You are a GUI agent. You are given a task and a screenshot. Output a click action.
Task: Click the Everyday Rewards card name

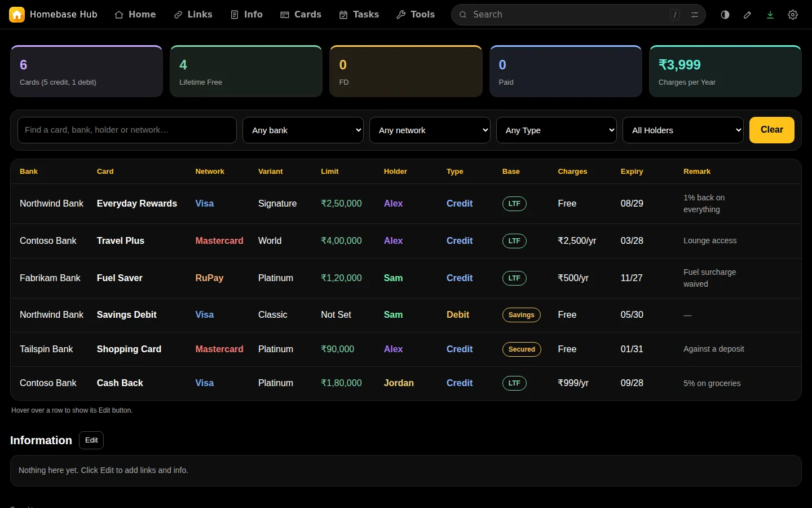tap(137, 204)
